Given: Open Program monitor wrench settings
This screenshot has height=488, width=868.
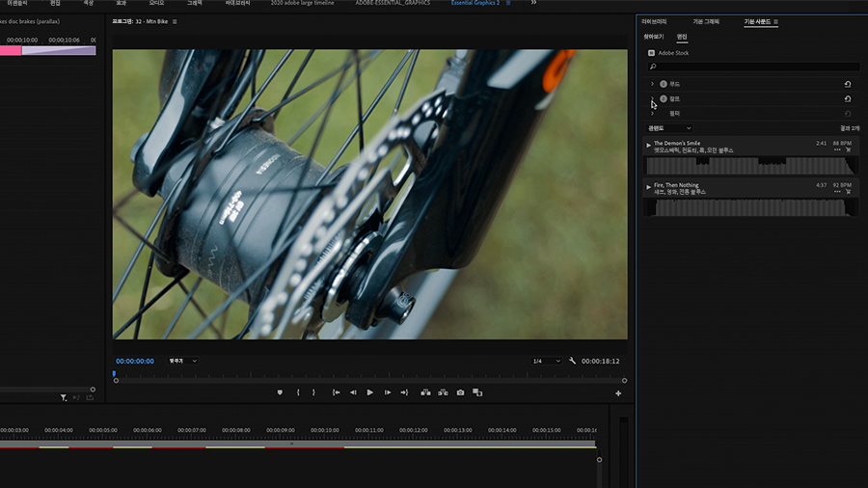Looking at the screenshot, I should (x=572, y=361).
